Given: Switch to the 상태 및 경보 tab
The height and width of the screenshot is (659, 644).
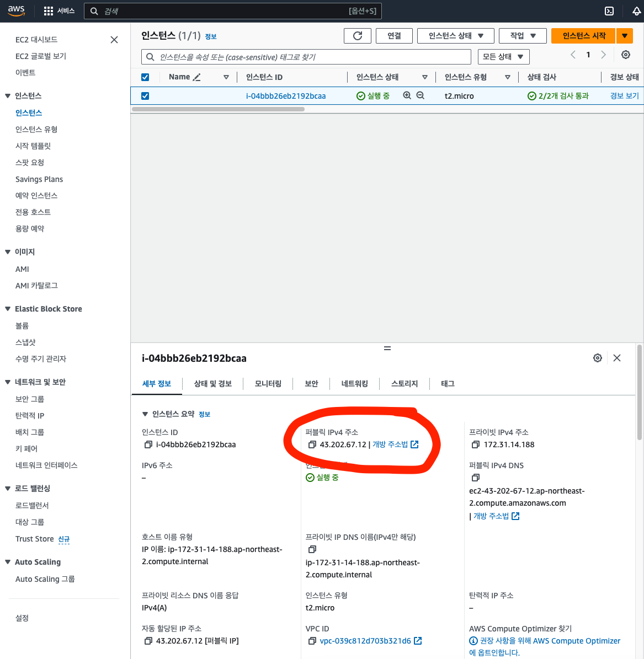Looking at the screenshot, I should (x=213, y=384).
